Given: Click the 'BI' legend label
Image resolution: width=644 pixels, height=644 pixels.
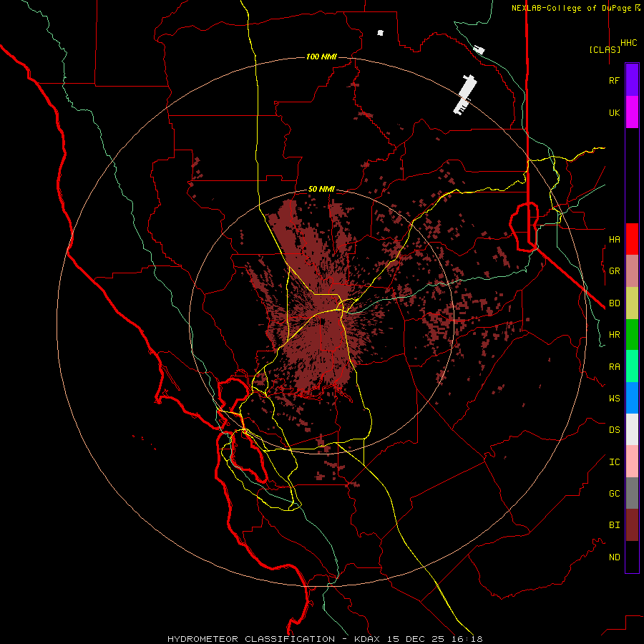Looking at the screenshot, I should tap(614, 525).
